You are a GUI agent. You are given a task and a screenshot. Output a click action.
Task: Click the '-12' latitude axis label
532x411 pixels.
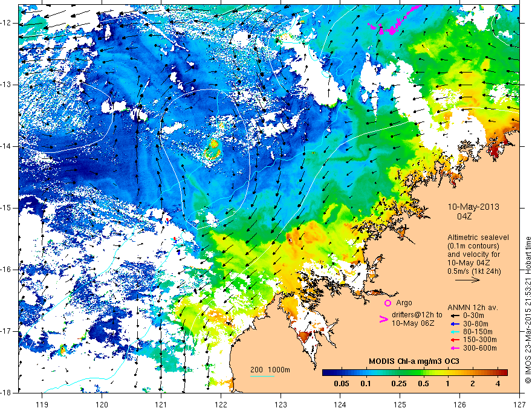pyautogui.click(x=6, y=23)
